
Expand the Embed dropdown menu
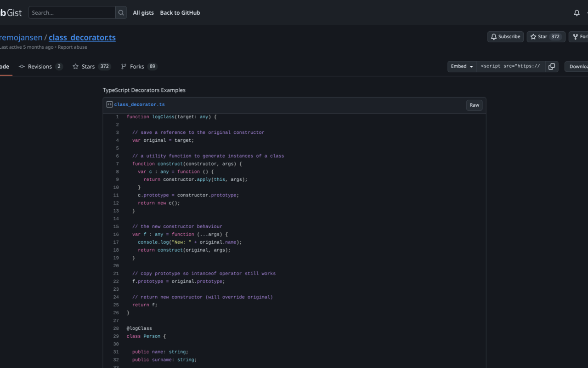(462, 67)
